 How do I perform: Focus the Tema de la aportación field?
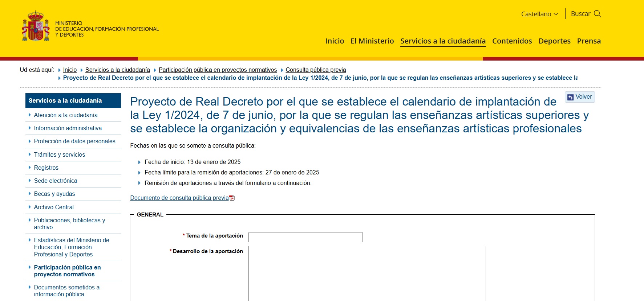pos(305,237)
